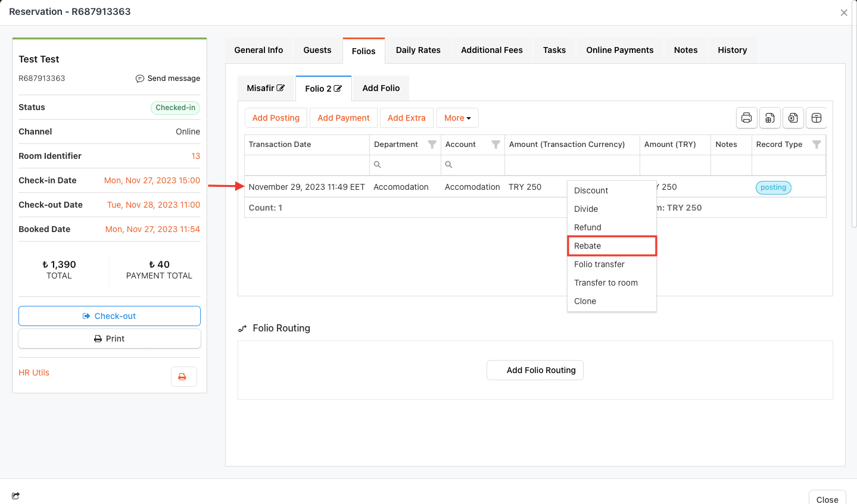Select Rebate from the context menu

tap(611, 246)
